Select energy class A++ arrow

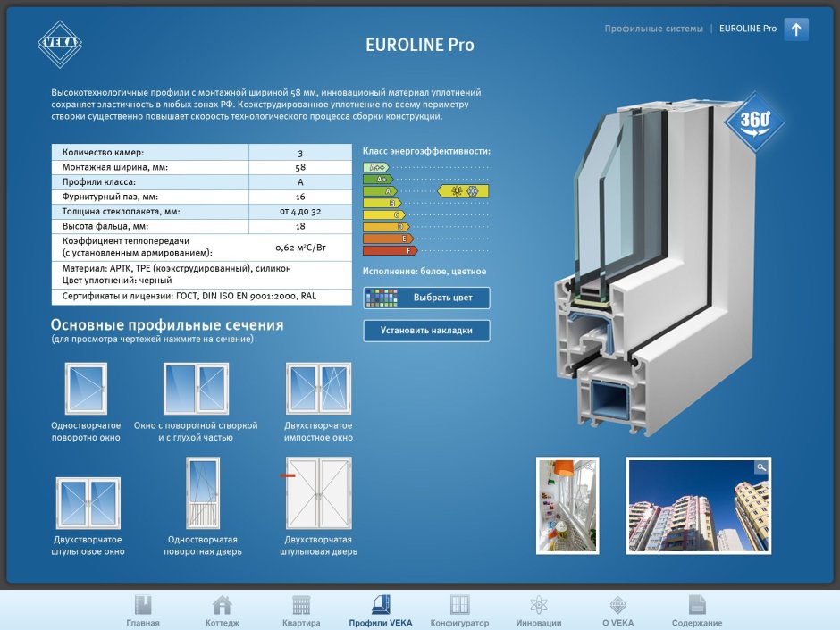click(x=375, y=167)
